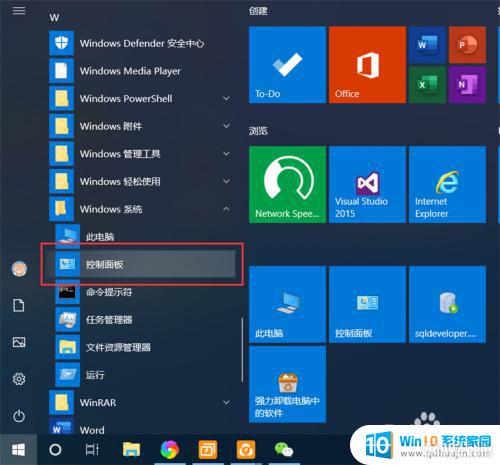Open the small PowerPoint tile
This screenshot has height=465, width=500.
click(x=467, y=45)
